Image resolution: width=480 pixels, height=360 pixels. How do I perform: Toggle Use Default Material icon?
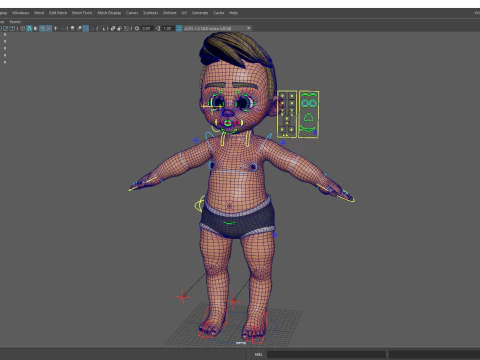point(36,28)
